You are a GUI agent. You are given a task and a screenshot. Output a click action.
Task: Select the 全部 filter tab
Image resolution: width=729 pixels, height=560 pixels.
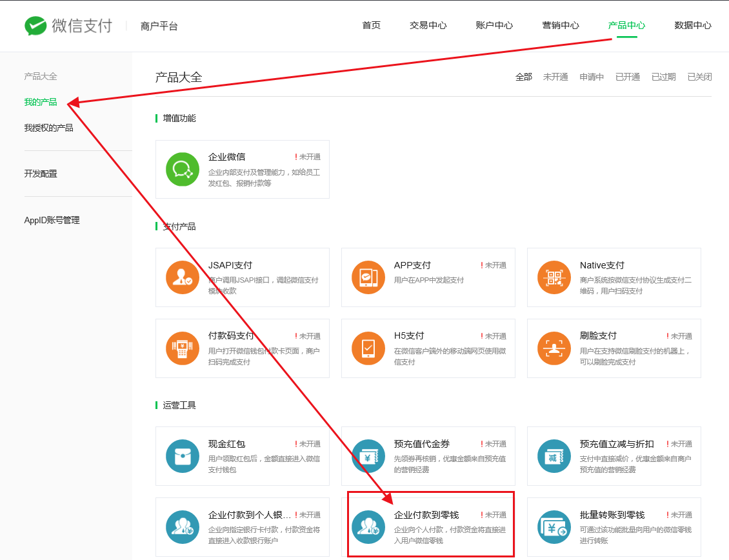(523, 77)
